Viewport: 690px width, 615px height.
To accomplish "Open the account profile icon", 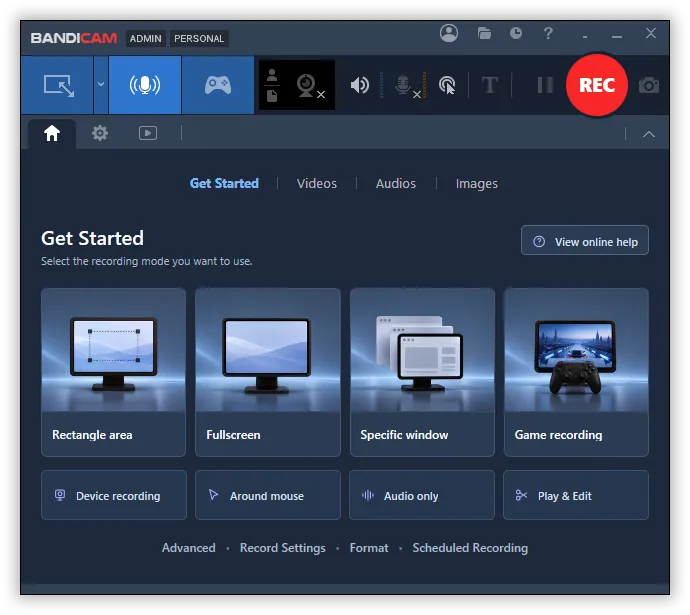I will point(449,33).
